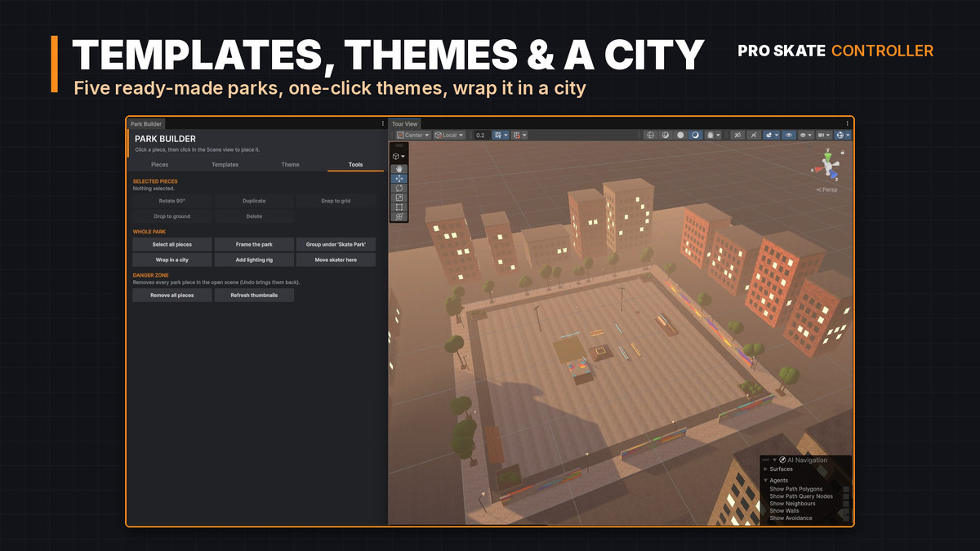Click the Select all pieces button
The width and height of the screenshot is (980, 551).
pyautogui.click(x=172, y=244)
